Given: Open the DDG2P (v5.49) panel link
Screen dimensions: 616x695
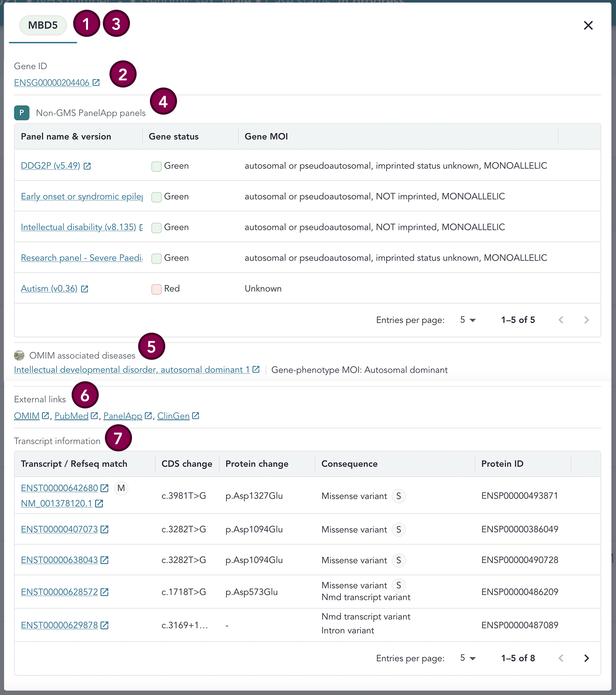Looking at the screenshot, I should point(50,166).
